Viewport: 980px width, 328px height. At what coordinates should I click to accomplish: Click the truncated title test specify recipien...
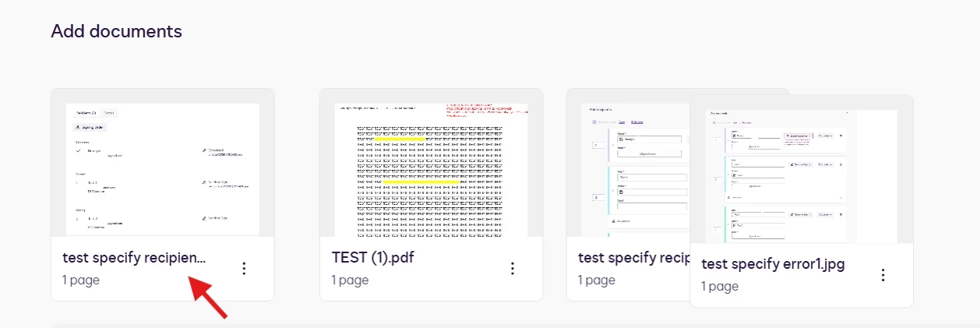click(134, 258)
